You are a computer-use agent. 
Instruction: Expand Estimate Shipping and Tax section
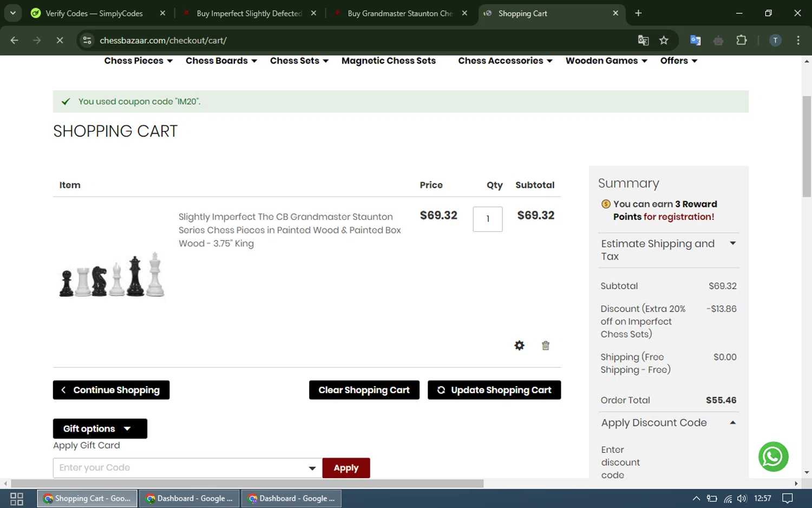(x=669, y=250)
